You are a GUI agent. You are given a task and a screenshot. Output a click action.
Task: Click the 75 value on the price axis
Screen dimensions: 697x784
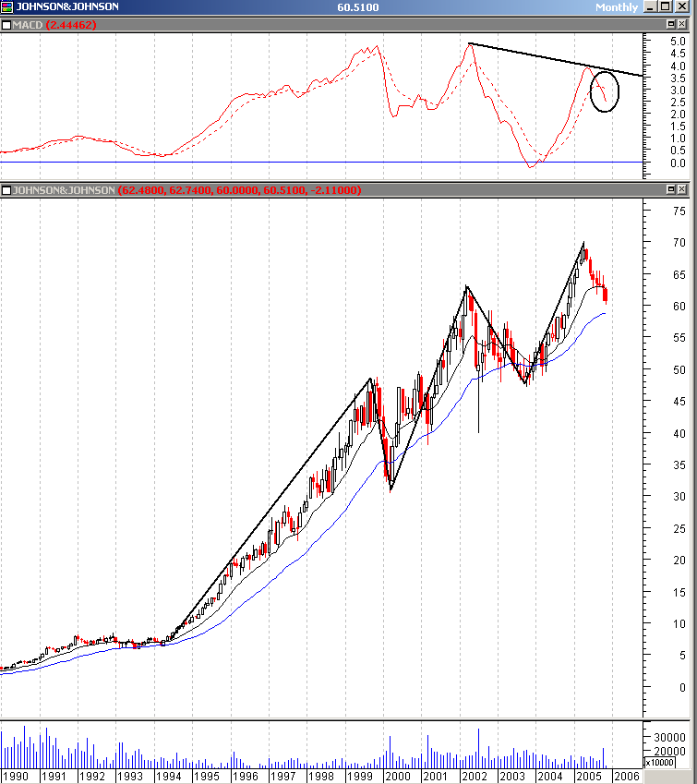coord(679,211)
